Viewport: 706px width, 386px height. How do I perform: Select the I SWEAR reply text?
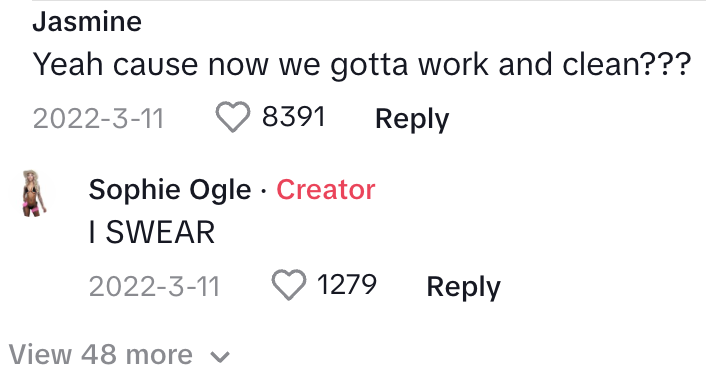152,232
